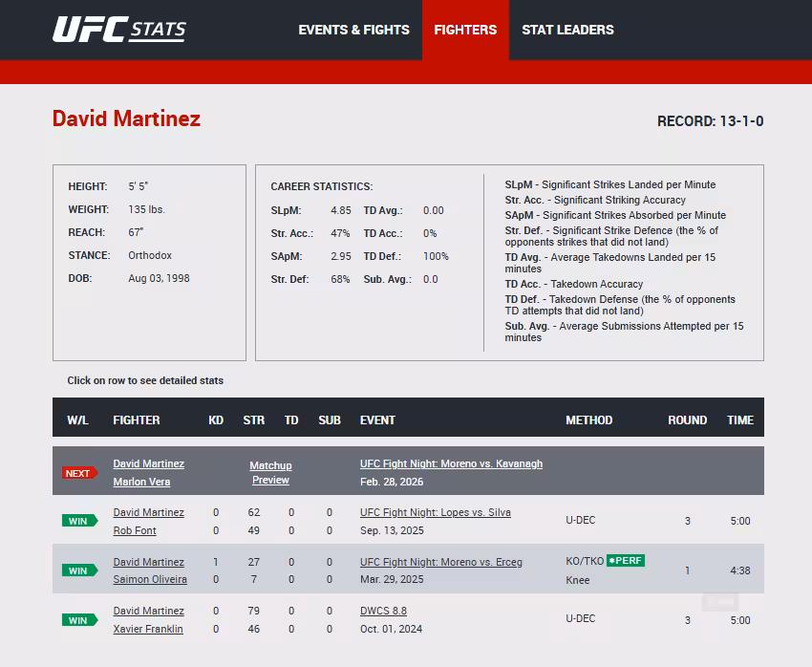Viewport: 812px width, 667px height.
Task: Open the Events & Fights section
Action: (353, 30)
